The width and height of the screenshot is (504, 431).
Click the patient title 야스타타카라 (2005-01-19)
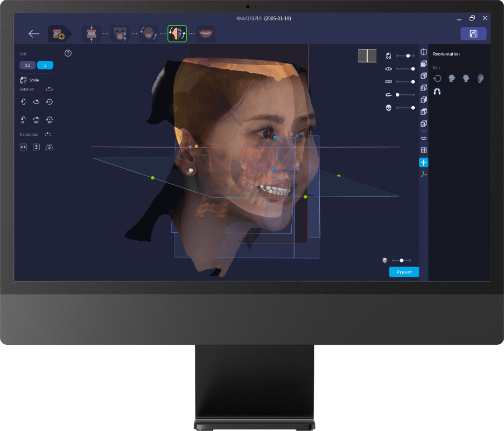263,18
